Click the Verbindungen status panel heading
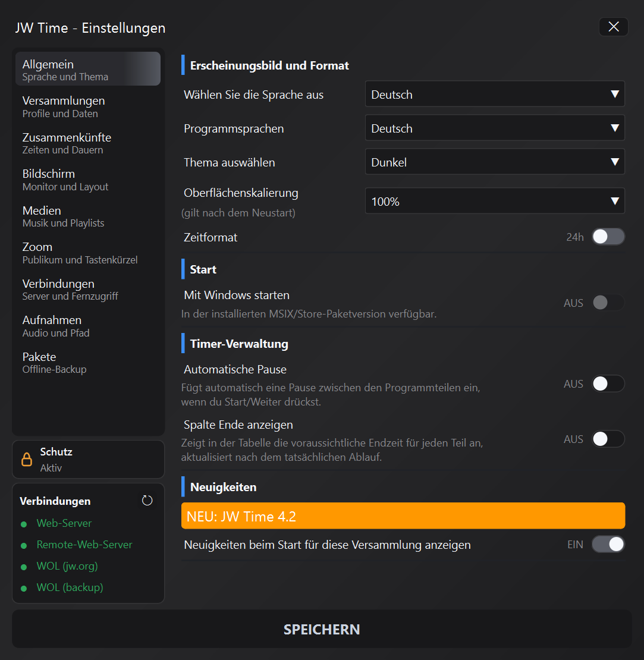 (x=55, y=501)
